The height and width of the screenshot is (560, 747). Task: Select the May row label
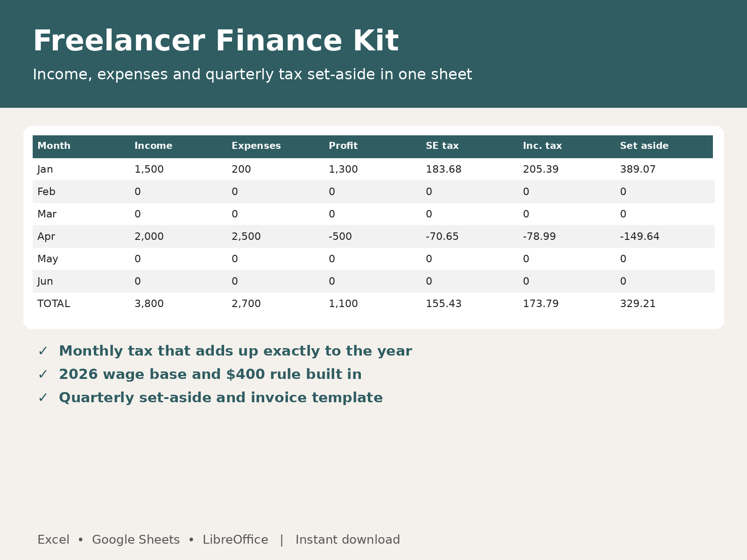[x=48, y=259]
